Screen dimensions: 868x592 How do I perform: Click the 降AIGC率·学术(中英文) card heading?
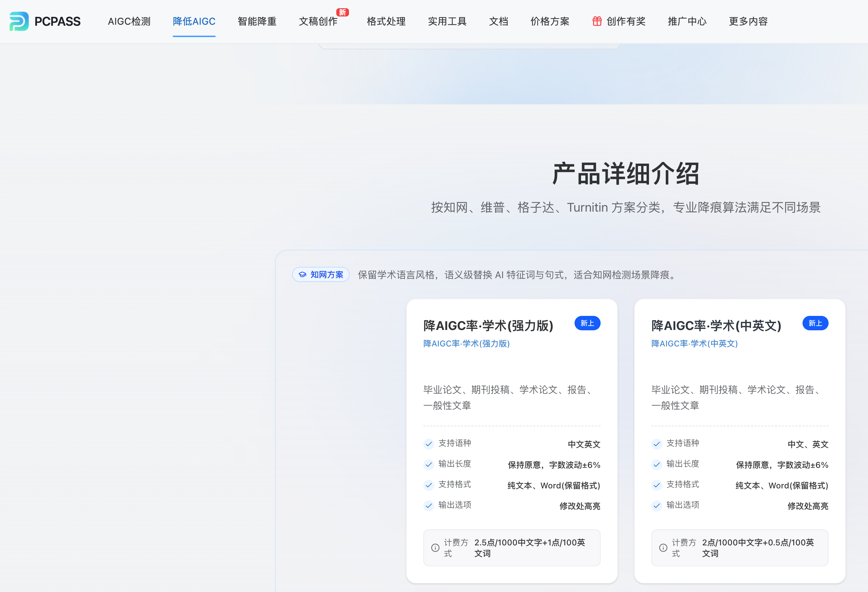click(x=716, y=325)
